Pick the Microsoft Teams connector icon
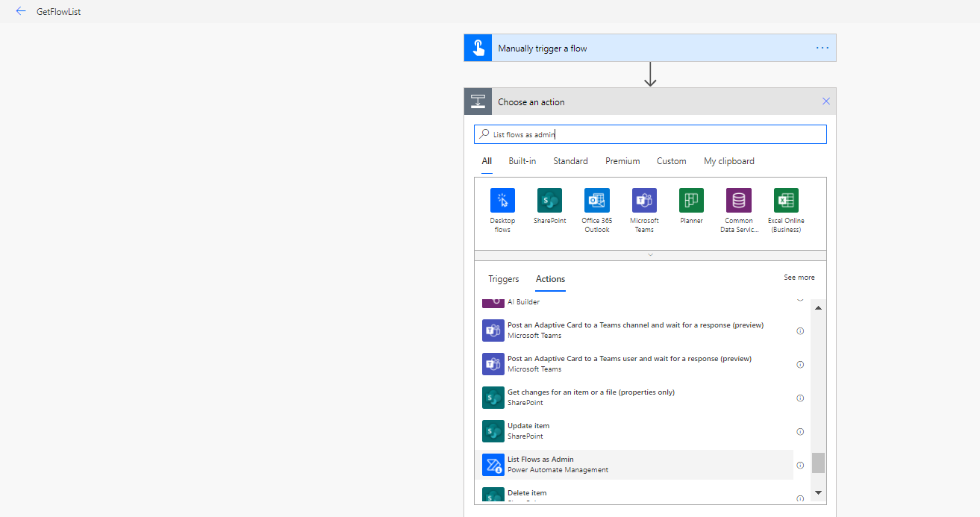Viewport: 980px width, 517px height. point(644,200)
